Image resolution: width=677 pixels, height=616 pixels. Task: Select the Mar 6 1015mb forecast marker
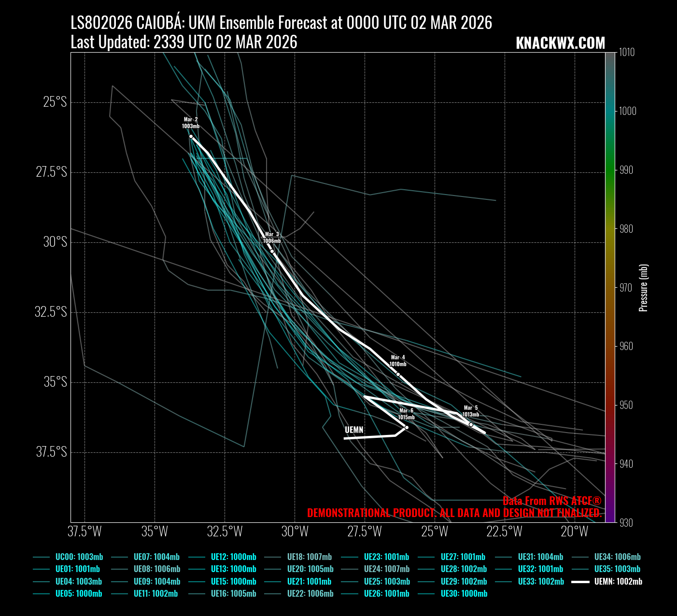point(407,427)
